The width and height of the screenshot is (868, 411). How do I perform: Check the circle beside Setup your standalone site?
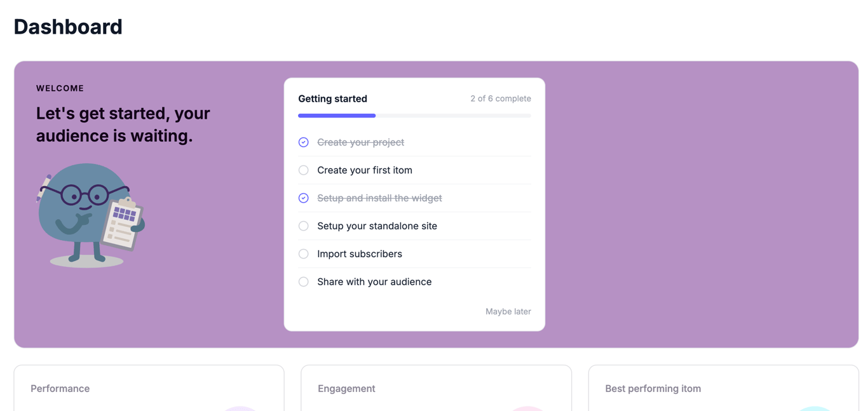coord(304,226)
